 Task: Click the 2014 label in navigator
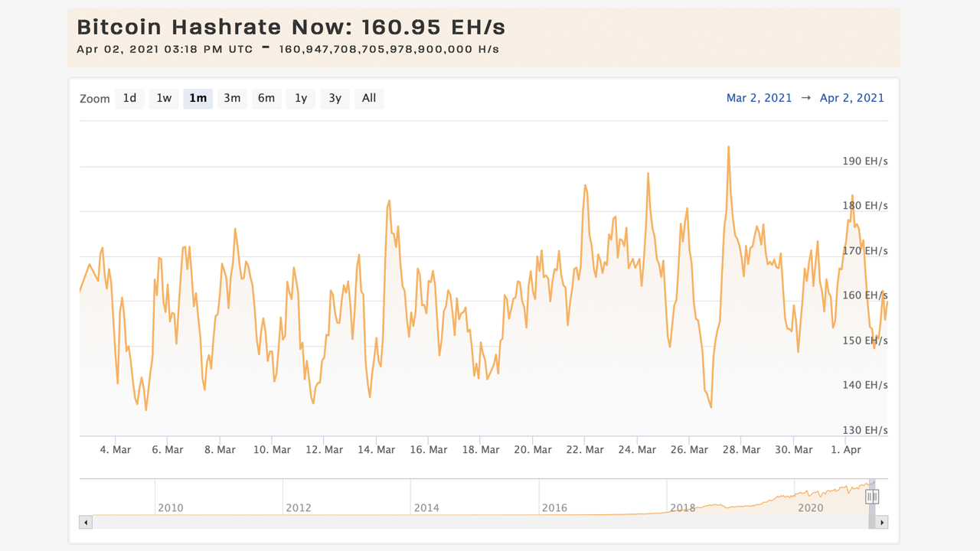(426, 507)
